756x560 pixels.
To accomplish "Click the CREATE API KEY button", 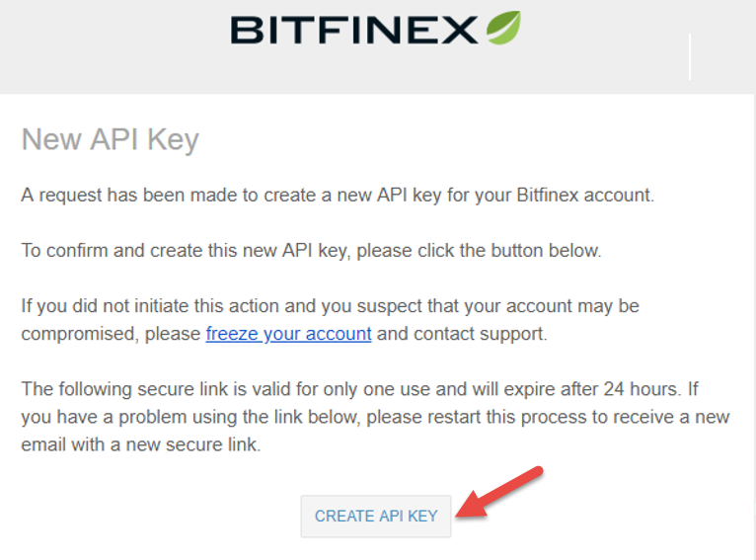I will (376, 516).
